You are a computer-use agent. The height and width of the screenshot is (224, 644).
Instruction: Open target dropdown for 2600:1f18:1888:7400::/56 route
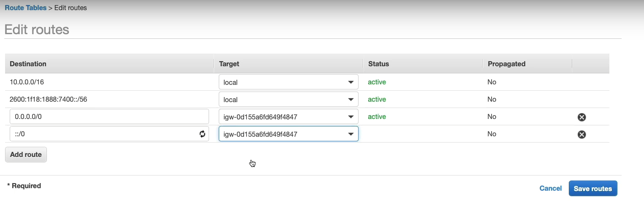[288, 100]
